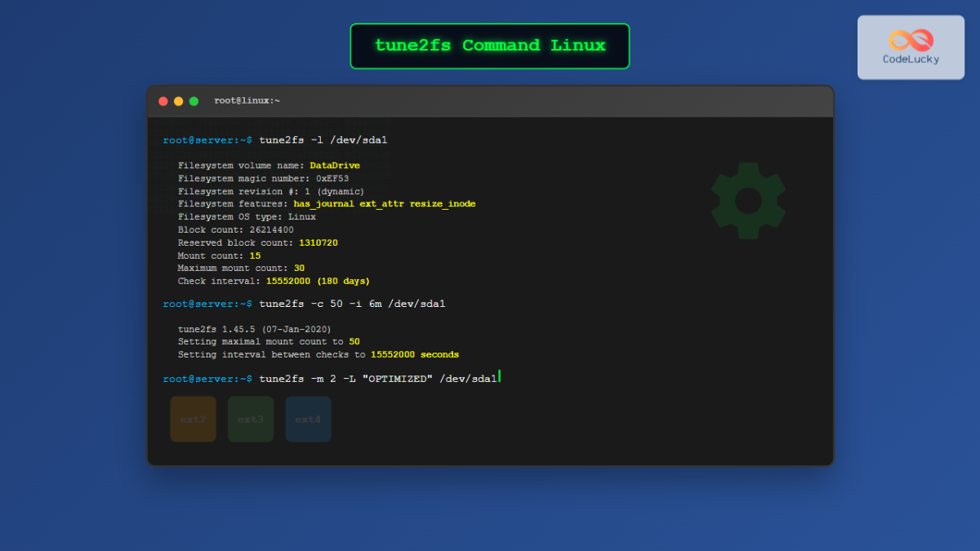Click the orange ext2 color swatch

[193, 419]
